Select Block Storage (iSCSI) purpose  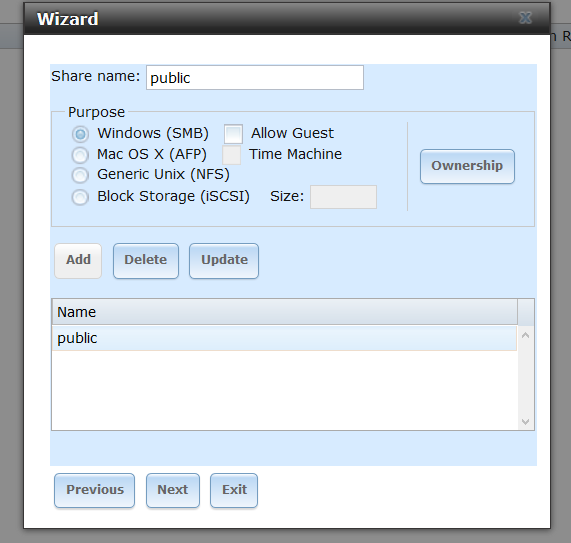coord(80,197)
